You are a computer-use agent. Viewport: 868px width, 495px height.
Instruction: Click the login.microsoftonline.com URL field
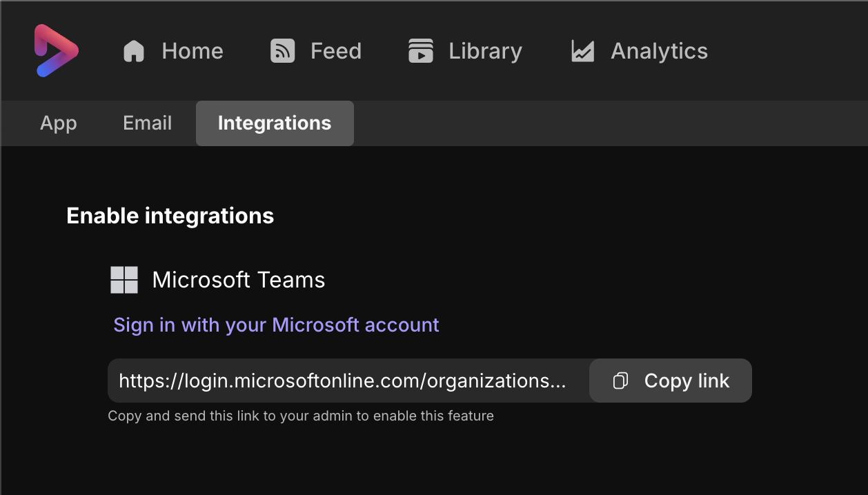348,381
